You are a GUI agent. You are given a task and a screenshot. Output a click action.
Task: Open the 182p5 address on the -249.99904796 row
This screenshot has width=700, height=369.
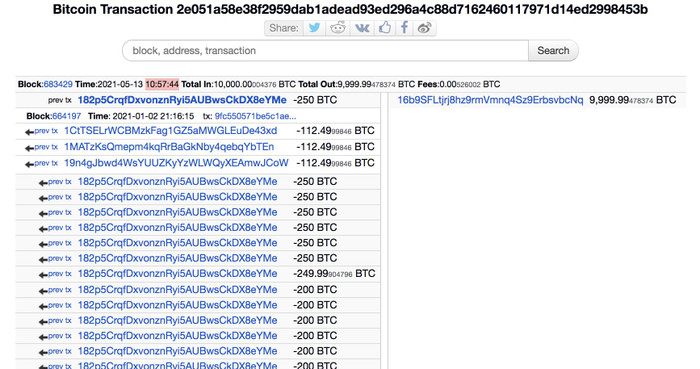pyautogui.click(x=178, y=274)
